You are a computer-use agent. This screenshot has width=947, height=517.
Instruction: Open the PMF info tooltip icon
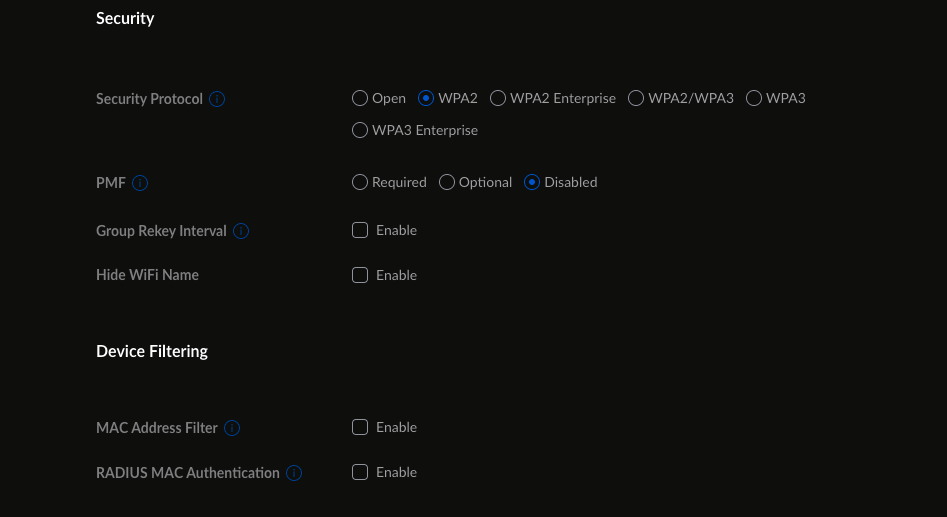click(x=140, y=183)
